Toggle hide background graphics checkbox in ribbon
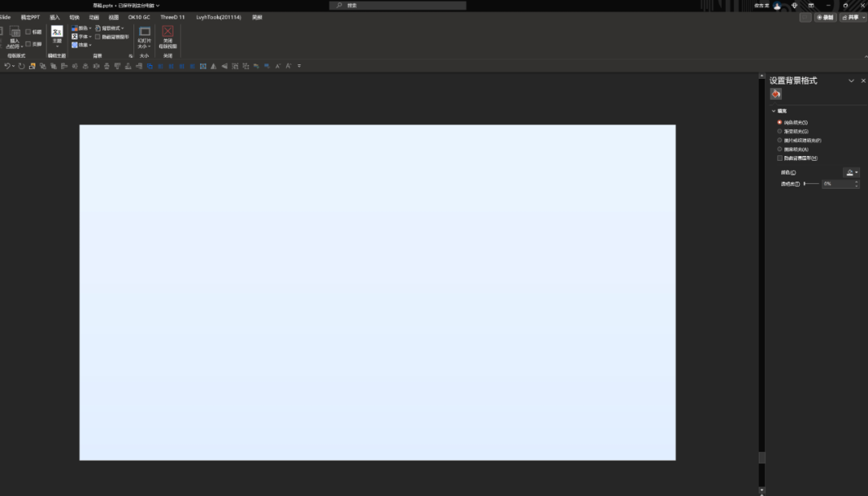Image resolution: width=868 pixels, height=496 pixels. [97, 37]
